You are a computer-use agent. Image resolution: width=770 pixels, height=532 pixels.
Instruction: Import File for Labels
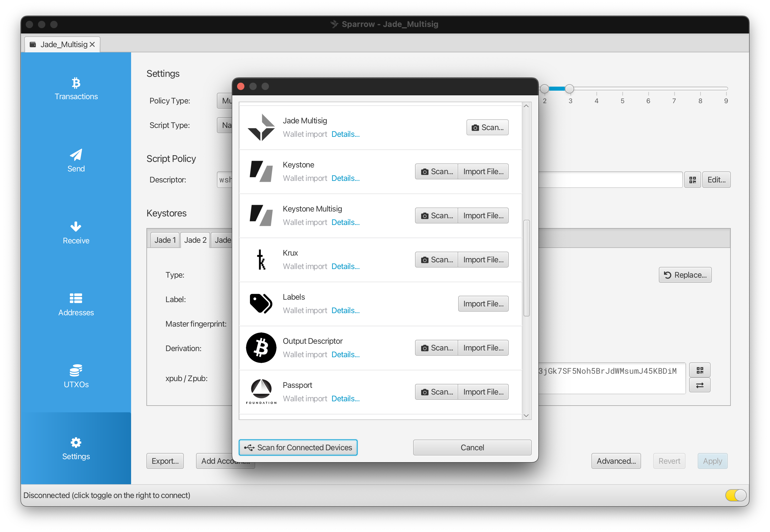pos(483,304)
